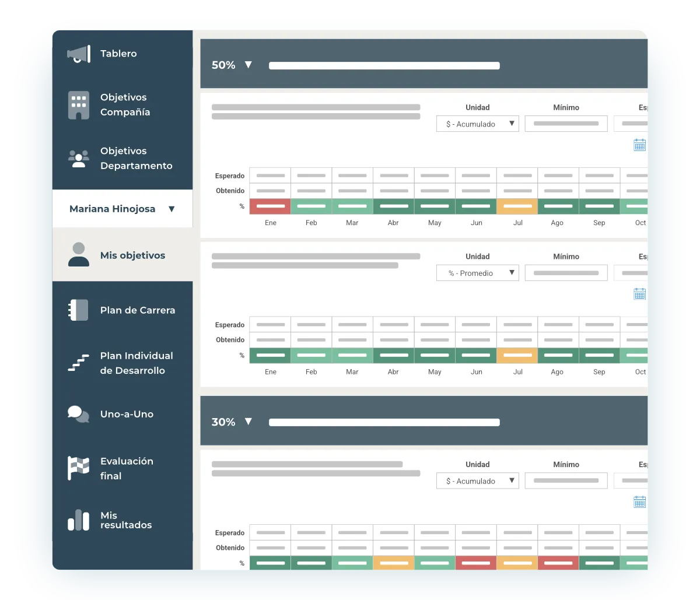Click the calendar icon in first objective
The height and width of the screenshot is (600, 700).
[639, 145]
